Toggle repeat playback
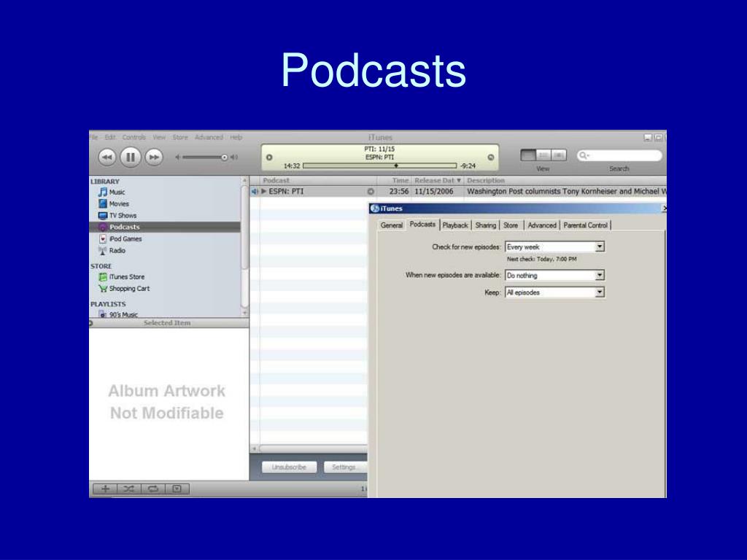 coord(153,489)
